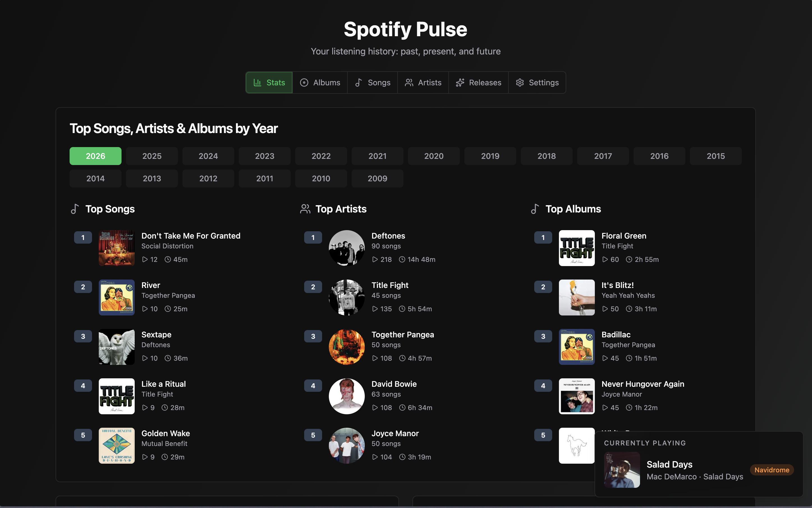Switch stats to year 2019
This screenshot has height=508, width=812.
pyautogui.click(x=490, y=156)
